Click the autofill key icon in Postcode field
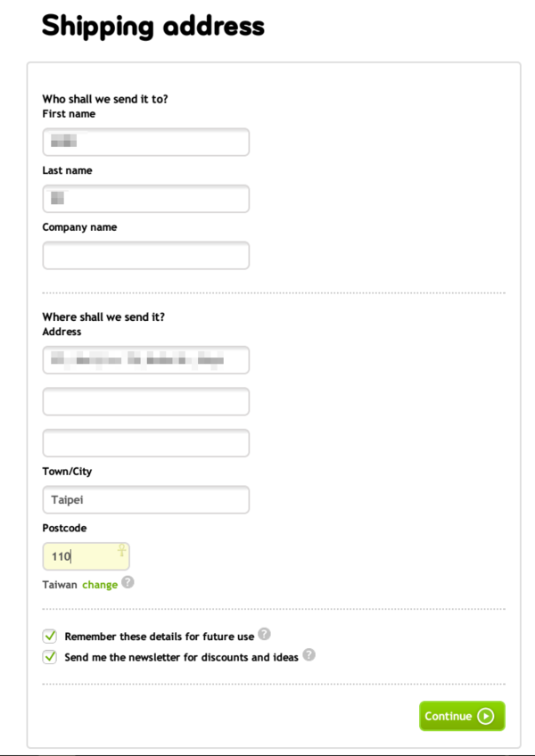Screen dimensions: 535x756 pos(121,551)
